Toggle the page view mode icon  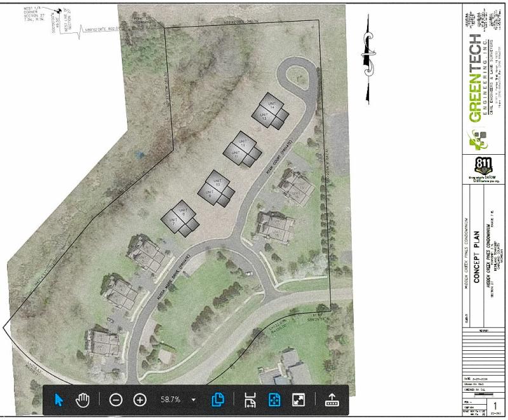pos(218,400)
